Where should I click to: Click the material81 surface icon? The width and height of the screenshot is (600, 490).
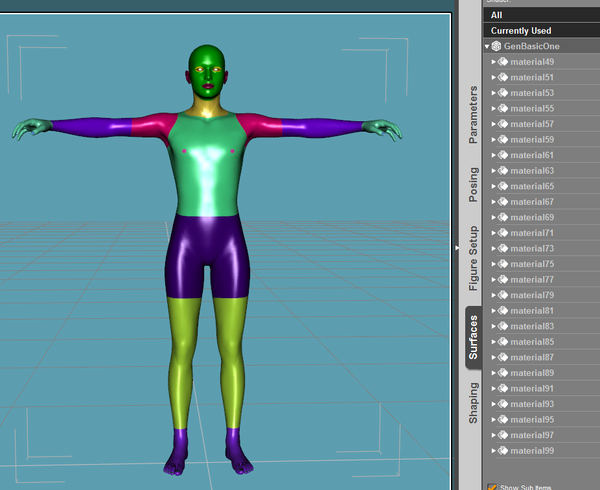click(503, 311)
